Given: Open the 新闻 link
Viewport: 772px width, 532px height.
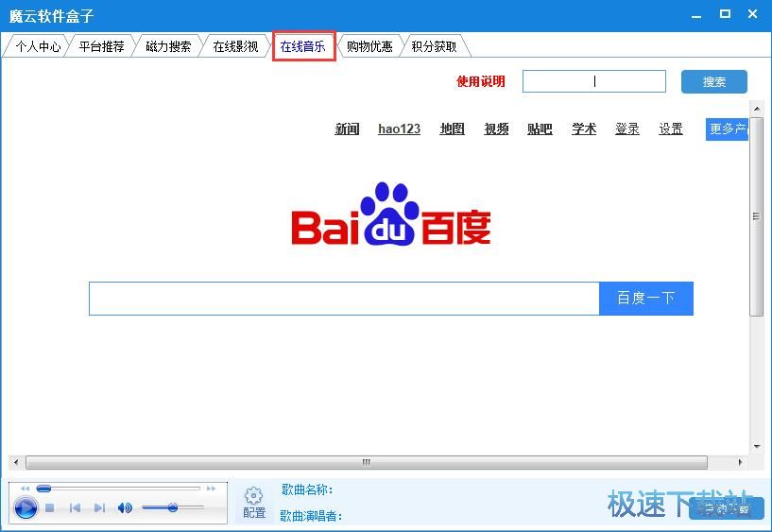Looking at the screenshot, I should point(347,129).
